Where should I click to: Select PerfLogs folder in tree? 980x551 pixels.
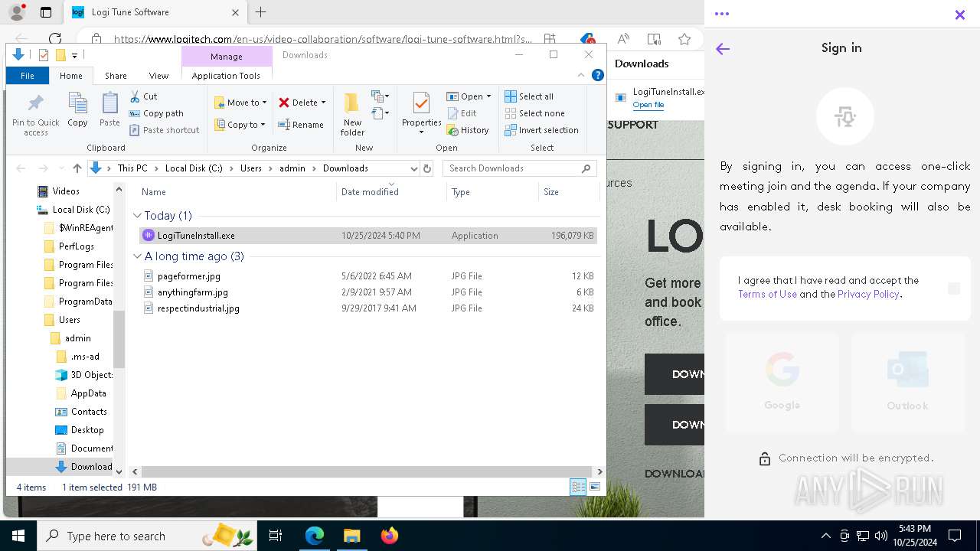(77, 246)
